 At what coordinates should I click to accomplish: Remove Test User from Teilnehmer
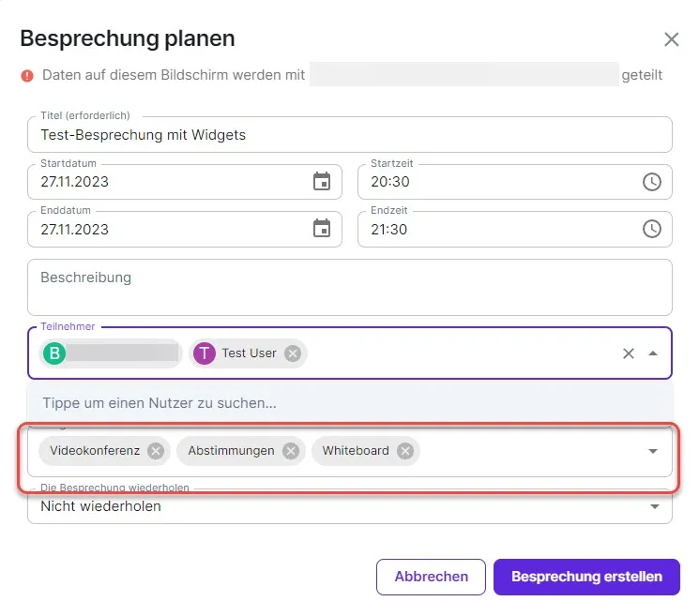pos(293,353)
